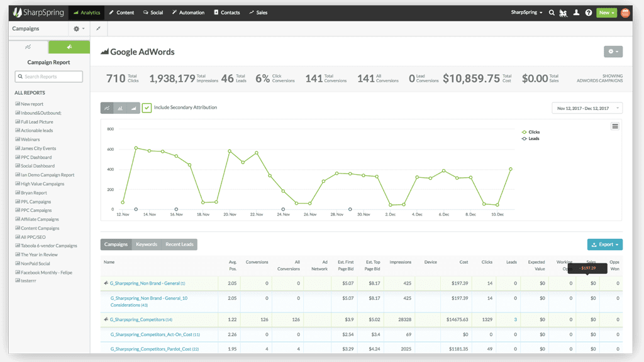Toggle Include Secondary Attribution checkbox

(x=147, y=108)
